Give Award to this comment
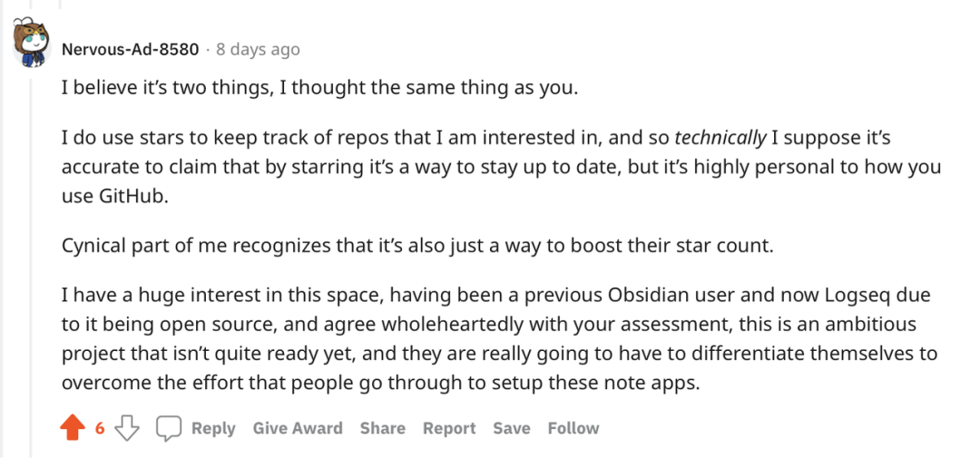Viewport: 980px width, 468px height. (298, 428)
